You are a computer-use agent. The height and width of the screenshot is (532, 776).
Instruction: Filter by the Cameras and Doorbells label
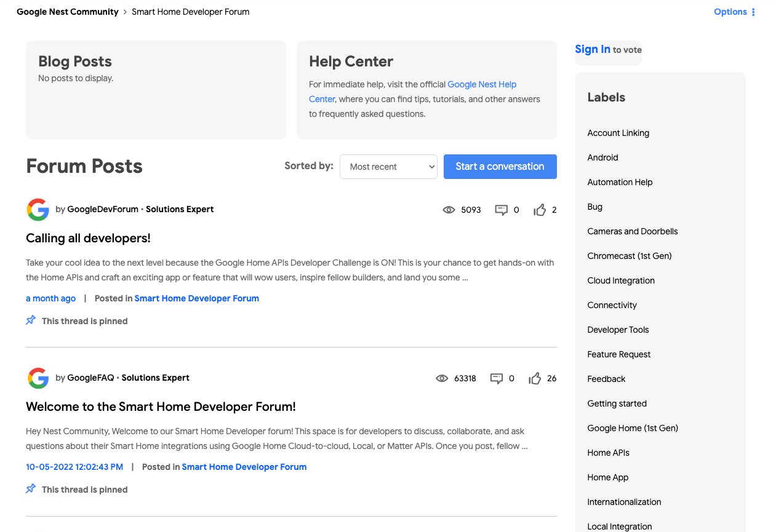click(x=633, y=232)
